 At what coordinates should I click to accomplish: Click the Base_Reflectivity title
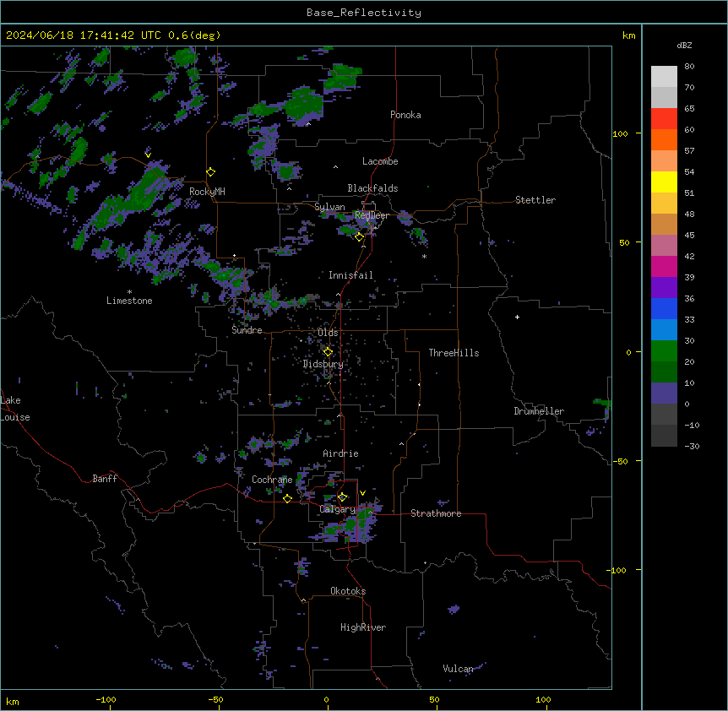coord(364,13)
